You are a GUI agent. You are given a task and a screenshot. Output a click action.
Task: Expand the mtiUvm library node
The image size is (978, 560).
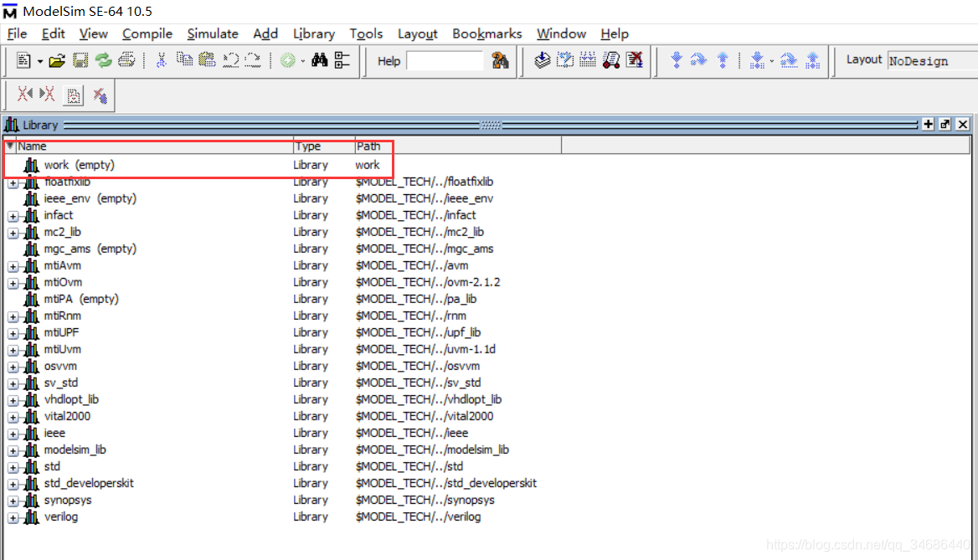13,351
